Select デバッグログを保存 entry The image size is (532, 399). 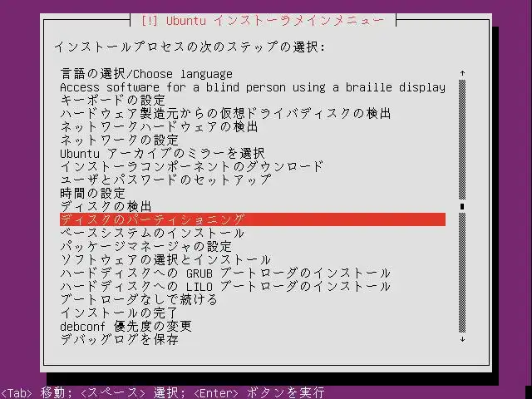(x=120, y=339)
